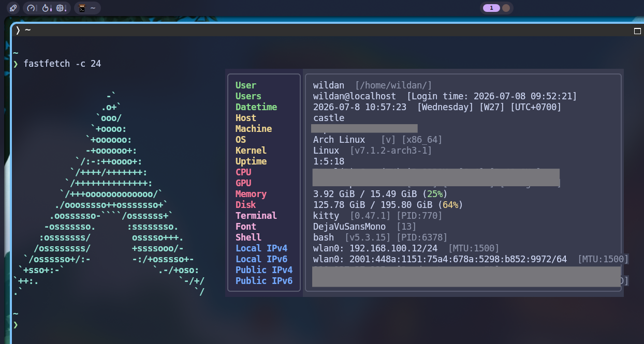This screenshot has width=644, height=344.
Task: Click the disk usage 64% value
Action: [x=451, y=205]
